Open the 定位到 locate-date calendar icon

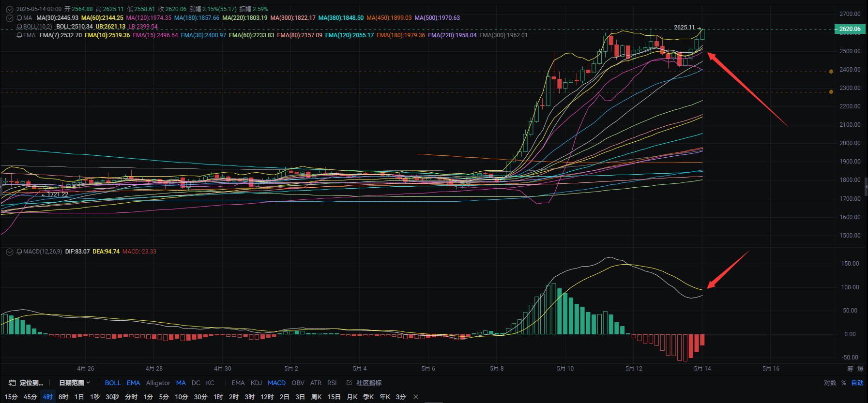13,383
